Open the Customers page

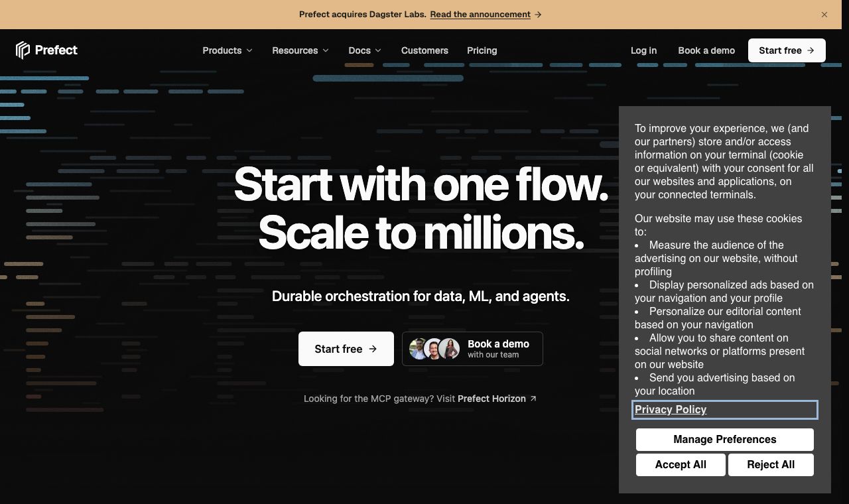[x=424, y=50]
